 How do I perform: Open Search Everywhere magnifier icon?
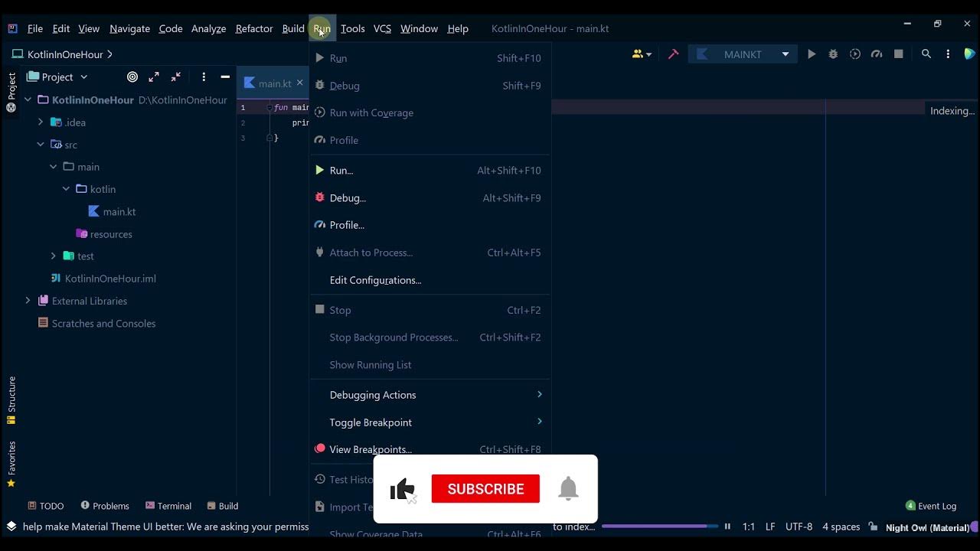coord(926,54)
